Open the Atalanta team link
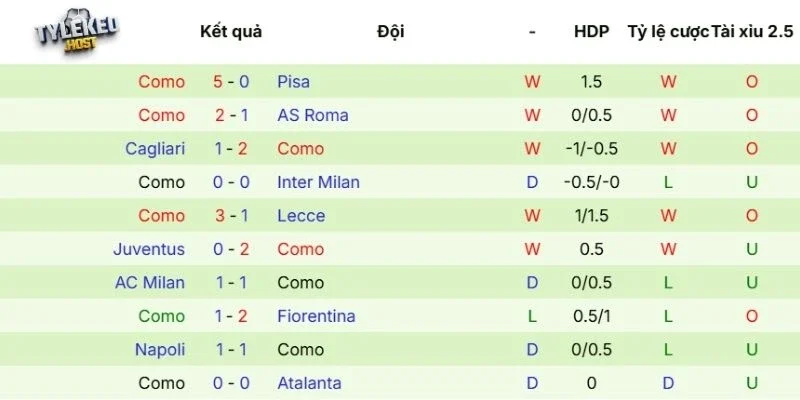Viewport: 800px width, 400px height. pyautogui.click(x=309, y=383)
